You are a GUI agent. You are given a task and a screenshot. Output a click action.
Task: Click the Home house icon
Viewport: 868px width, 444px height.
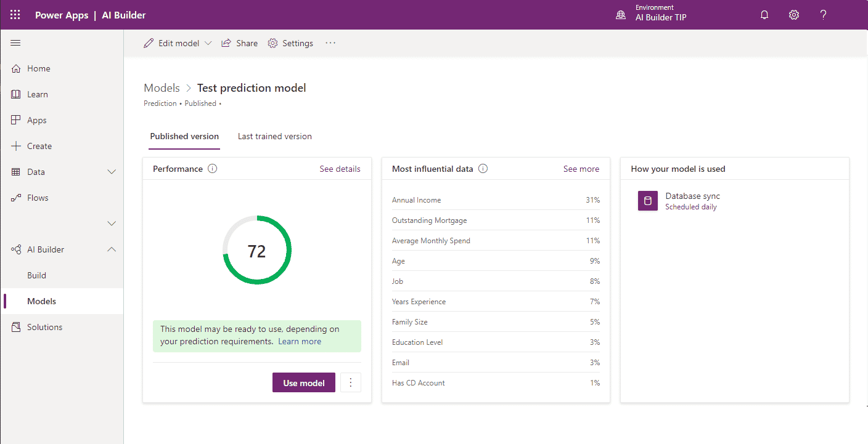pyautogui.click(x=16, y=68)
